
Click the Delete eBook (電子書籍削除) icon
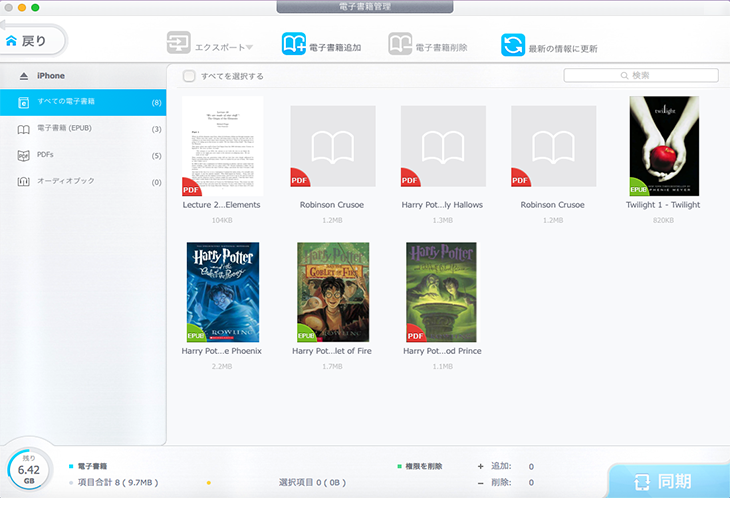pos(400,44)
